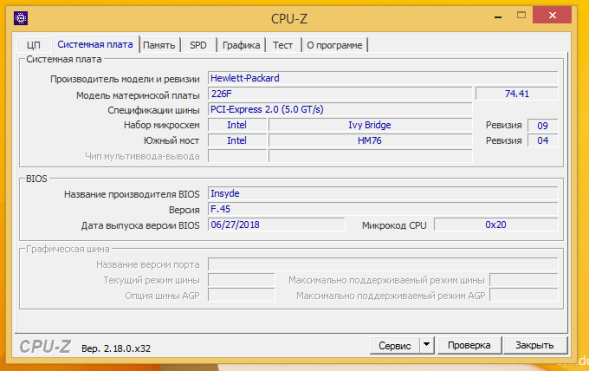Screen dimensions: 589x371
Task: Click the southbridge revision value 04
Action: coord(542,140)
